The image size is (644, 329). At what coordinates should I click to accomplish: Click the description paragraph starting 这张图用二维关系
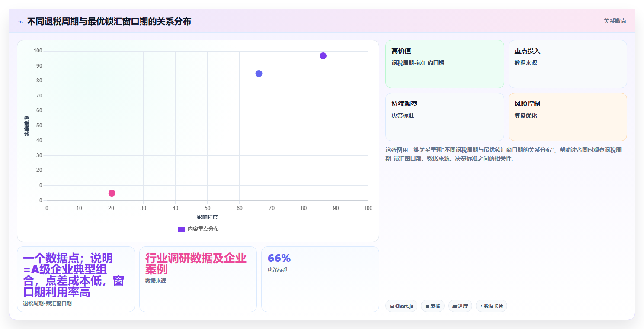[503, 154]
